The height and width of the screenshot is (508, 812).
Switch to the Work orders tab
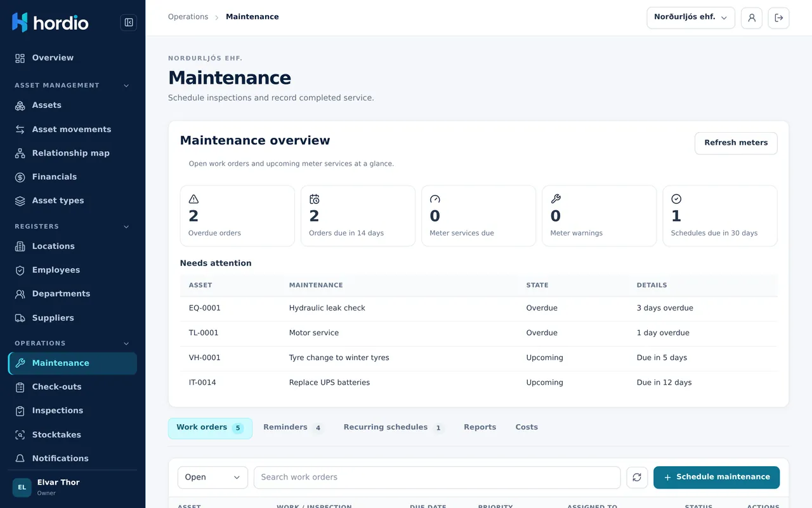click(210, 428)
